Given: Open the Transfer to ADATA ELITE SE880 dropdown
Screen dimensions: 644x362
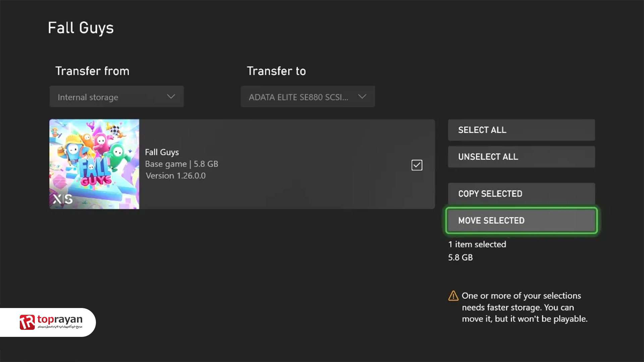Looking at the screenshot, I should tap(308, 97).
